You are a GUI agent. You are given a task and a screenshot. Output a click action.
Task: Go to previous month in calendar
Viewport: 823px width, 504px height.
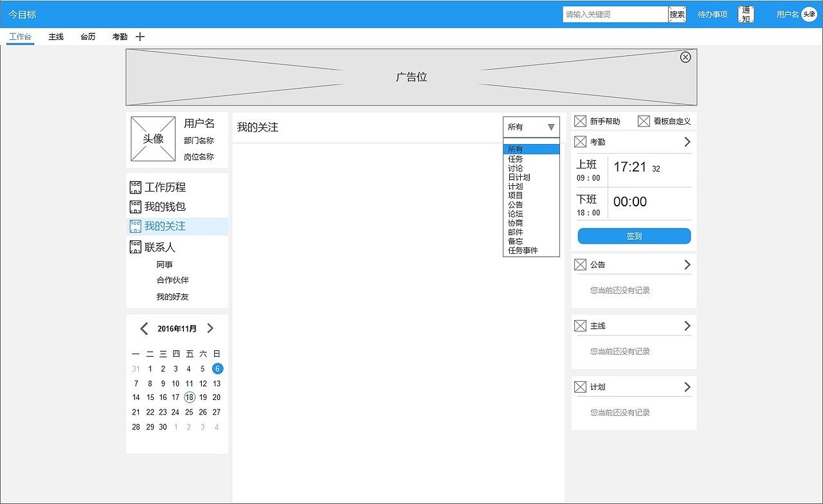(x=144, y=328)
